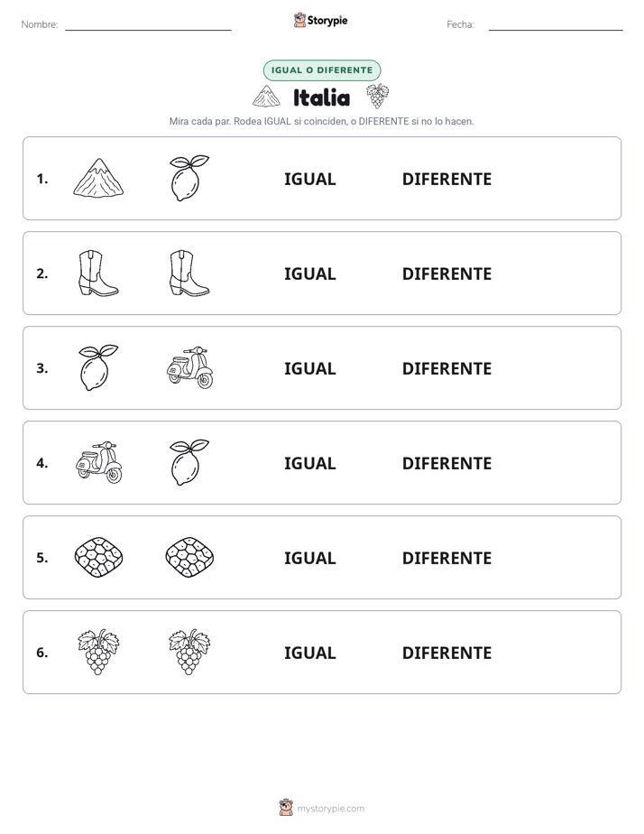The image size is (644, 834).
Task: Click the mountain icon in row 1
Action: (x=98, y=178)
